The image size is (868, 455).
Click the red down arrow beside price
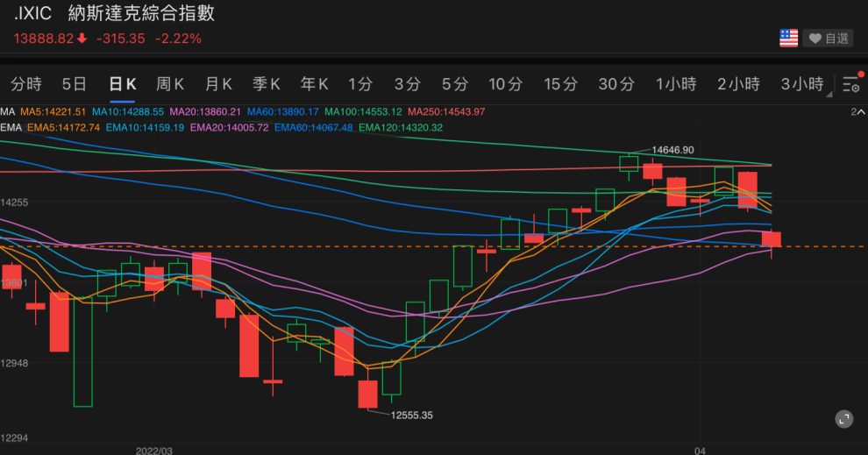click(x=82, y=39)
